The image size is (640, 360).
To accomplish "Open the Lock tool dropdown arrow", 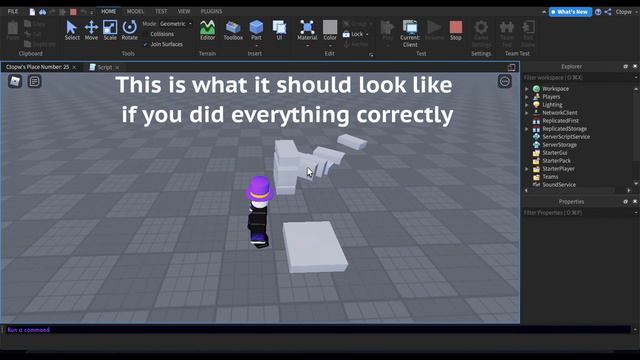I will point(367,35).
